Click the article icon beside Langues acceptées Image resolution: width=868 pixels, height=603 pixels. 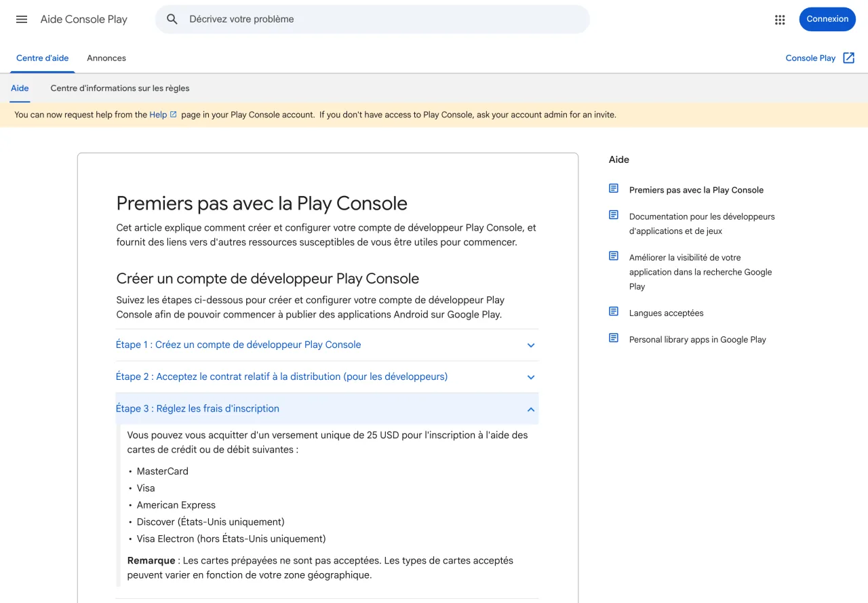[614, 311]
